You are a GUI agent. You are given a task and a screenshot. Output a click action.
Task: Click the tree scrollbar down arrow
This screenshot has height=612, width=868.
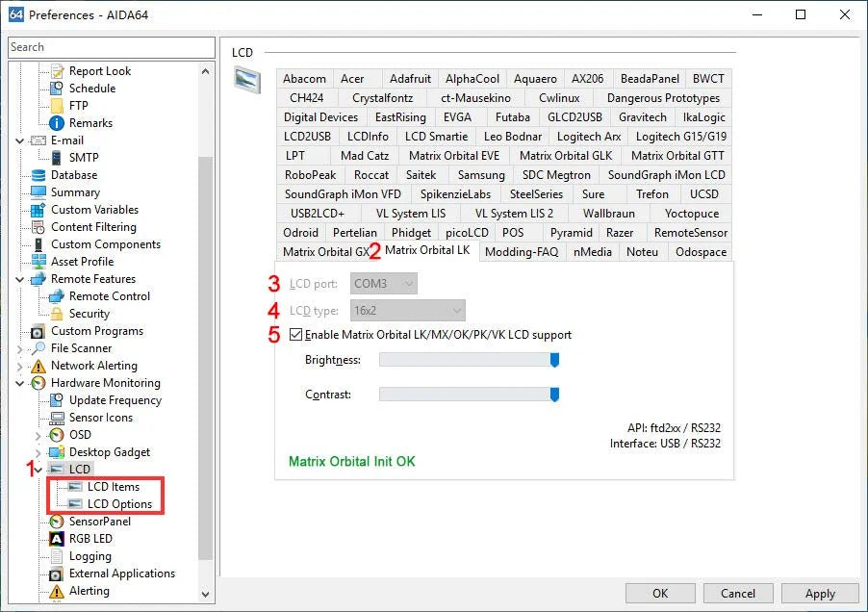click(x=205, y=595)
